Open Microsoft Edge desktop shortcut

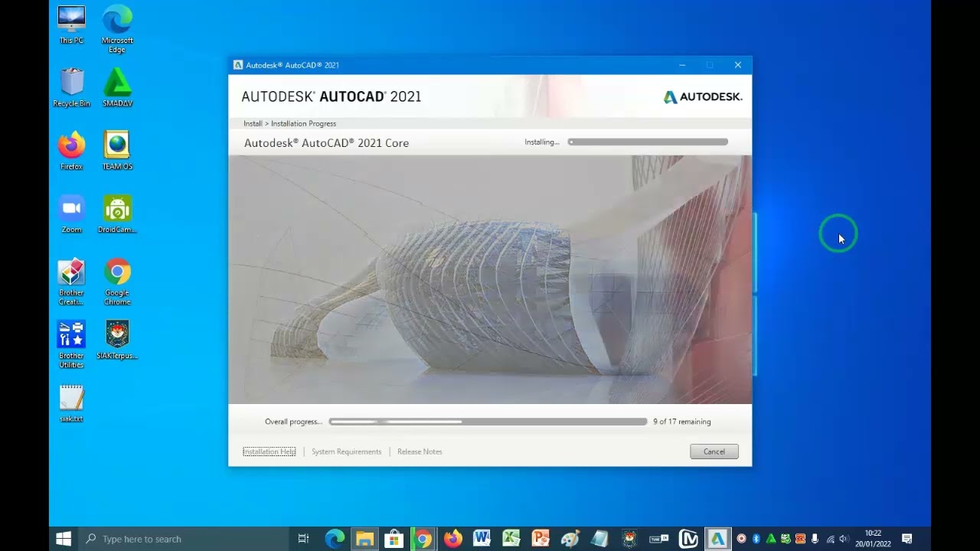point(117,29)
